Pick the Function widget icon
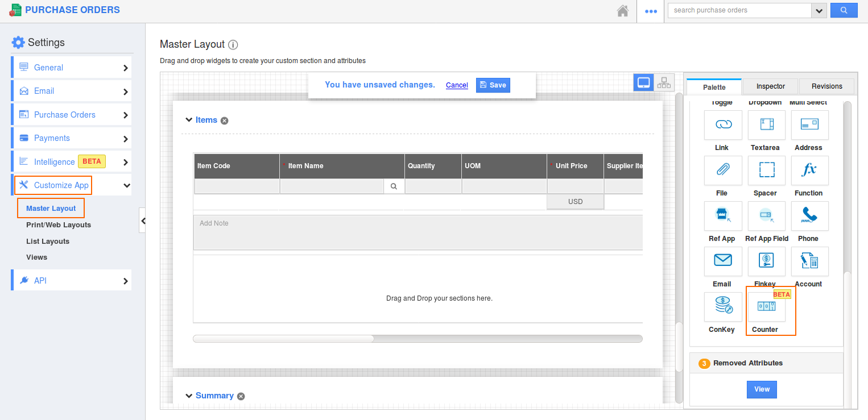Screen dimensions: 868x420 (809, 171)
